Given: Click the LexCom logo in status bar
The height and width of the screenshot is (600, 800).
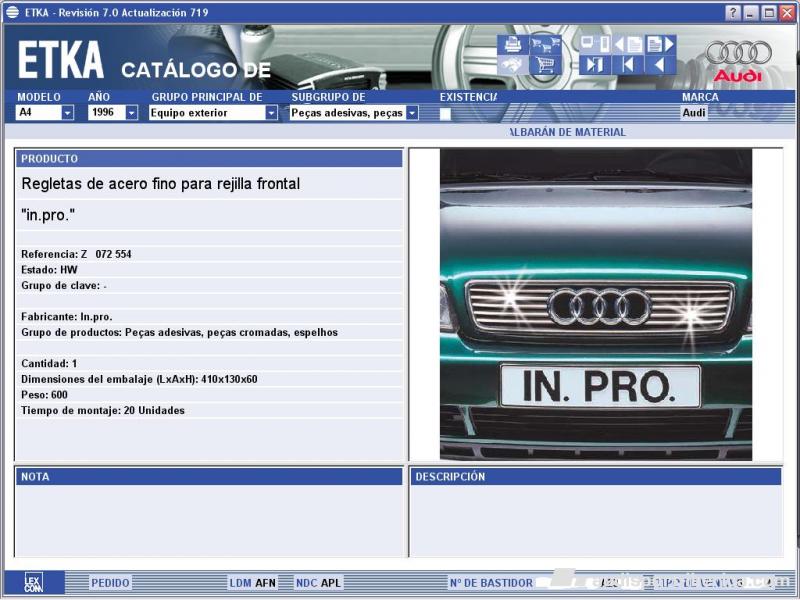Looking at the screenshot, I should [x=34, y=582].
